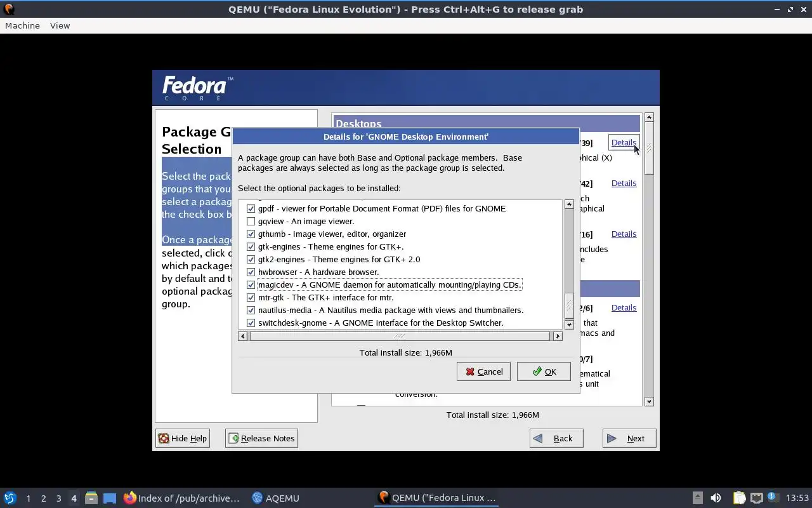Toggle the mtr-gtk checkbox
This screenshot has width=812, height=508.
251,297
